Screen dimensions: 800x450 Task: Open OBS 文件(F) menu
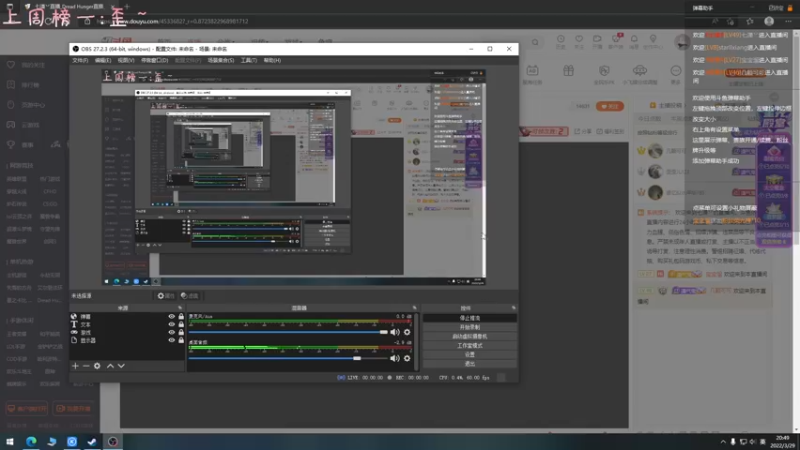coord(80,60)
